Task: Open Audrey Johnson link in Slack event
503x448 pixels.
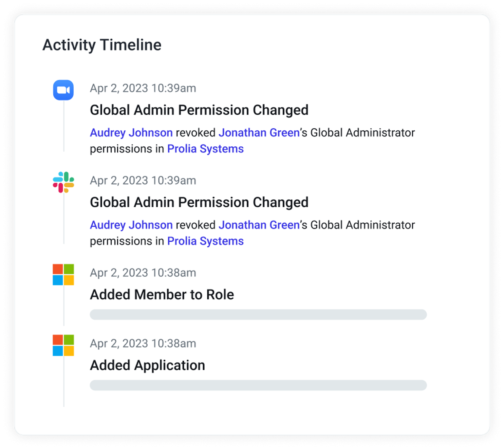Action: pyautogui.click(x=131, y=225)
